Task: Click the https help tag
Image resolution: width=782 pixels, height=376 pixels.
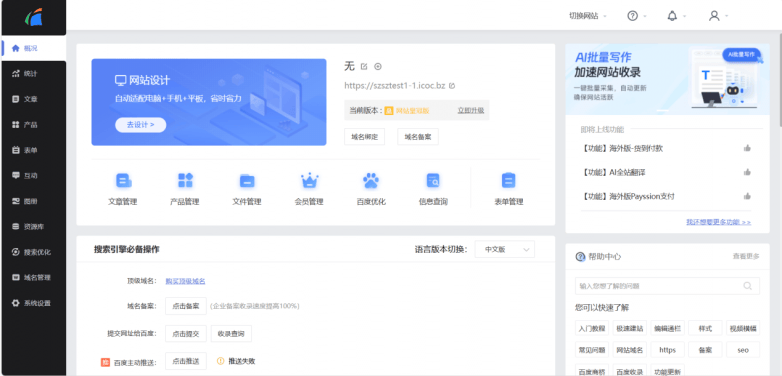Action: pyautogui.click(x=668, y=350)
